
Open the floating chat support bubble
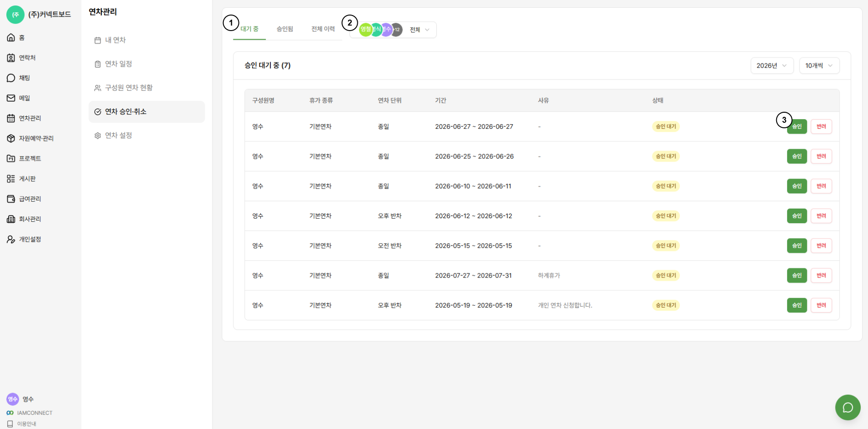click(847, 407)
